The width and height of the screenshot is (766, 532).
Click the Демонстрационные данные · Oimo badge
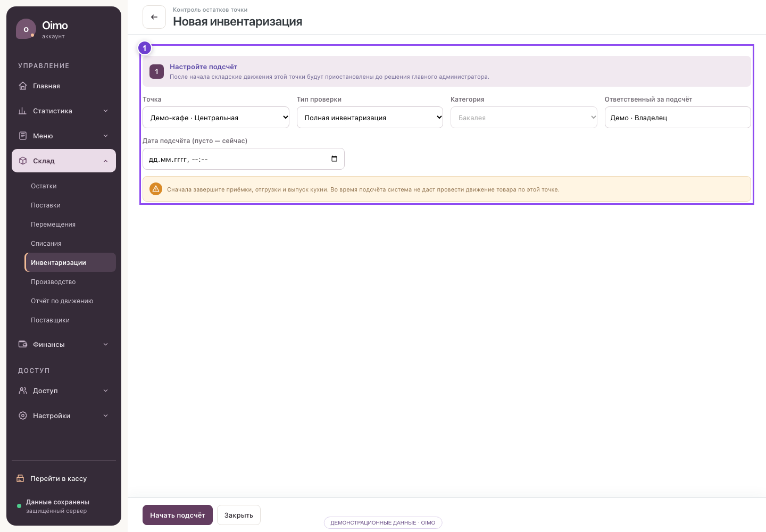coord(383,522)
